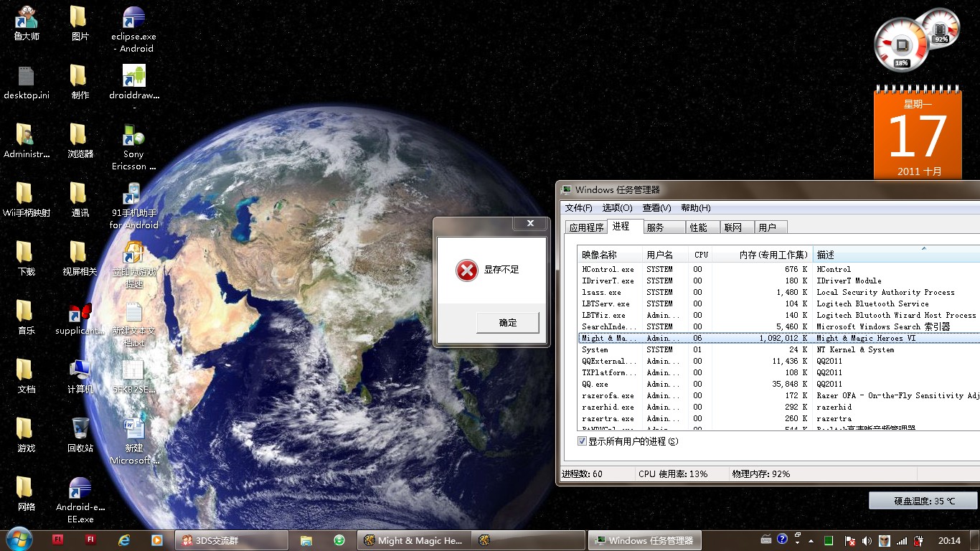980x551 pixels.
Task: Launch droiddraw from the desktop
Action: click(133, 77)
